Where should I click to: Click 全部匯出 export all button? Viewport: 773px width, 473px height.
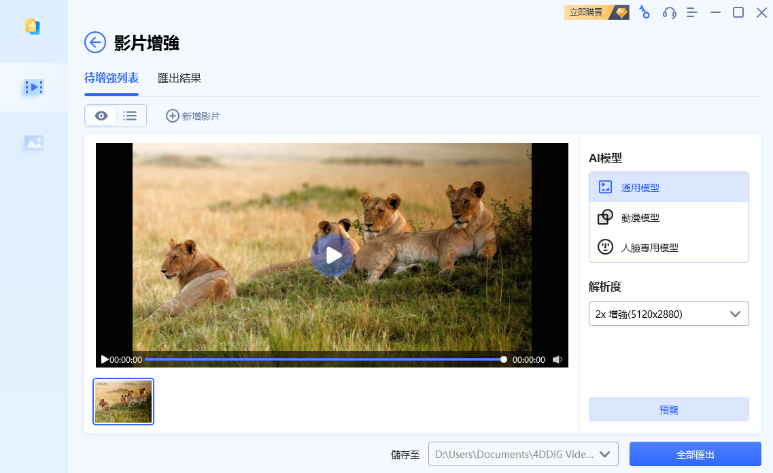click(695, 454)
